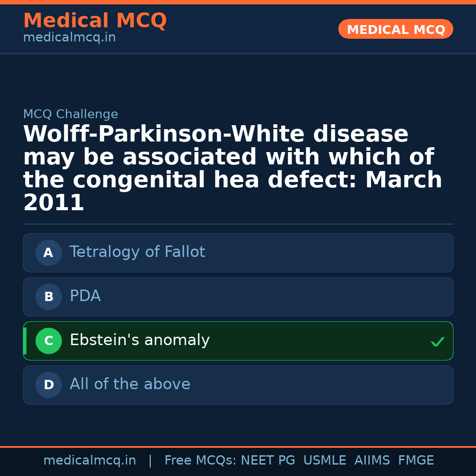Click the orange MEDICAL MCQ badge

[x=395, y=30]
